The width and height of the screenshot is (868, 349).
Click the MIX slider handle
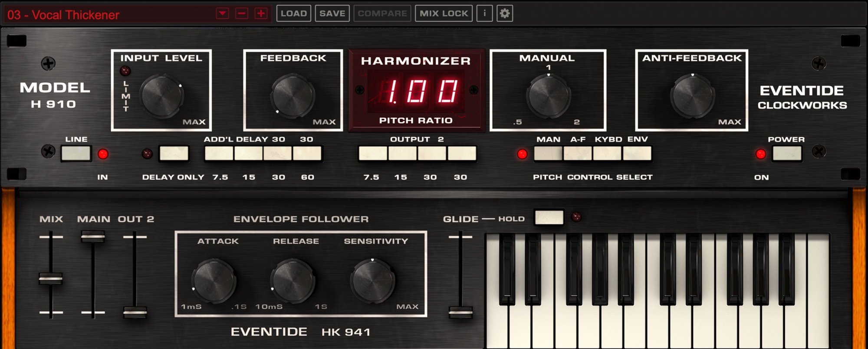coord(51,278)
